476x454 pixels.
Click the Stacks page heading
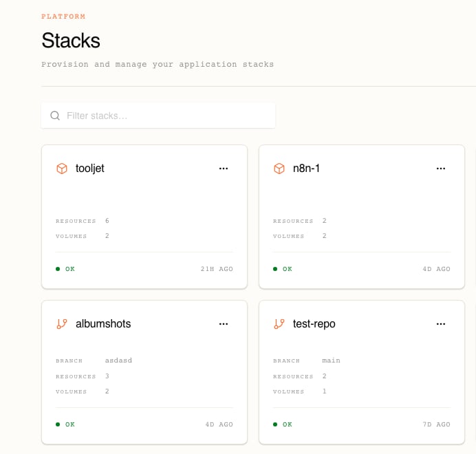click(71, 41)
